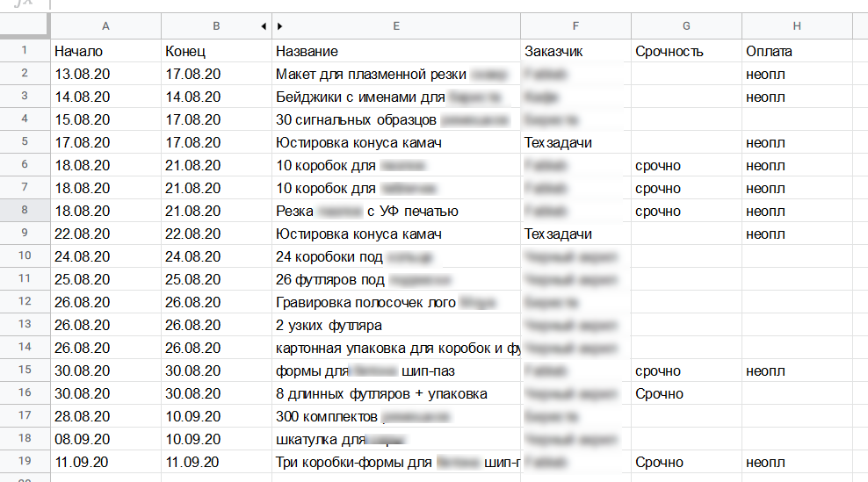
Task: Expand hidden columns with right arrow
Action: (279, 26)
